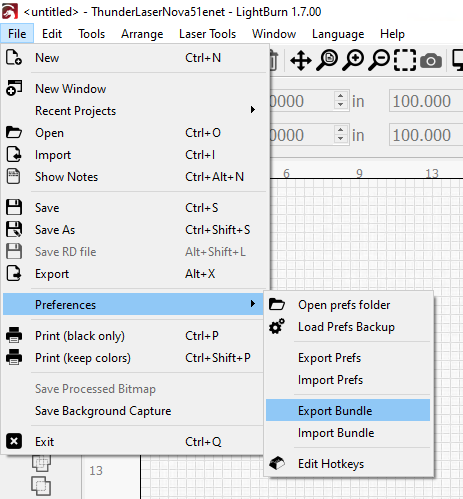Click the Print (black only) printer icon
Screen dimensions: 463x499
tap(14, 335)
